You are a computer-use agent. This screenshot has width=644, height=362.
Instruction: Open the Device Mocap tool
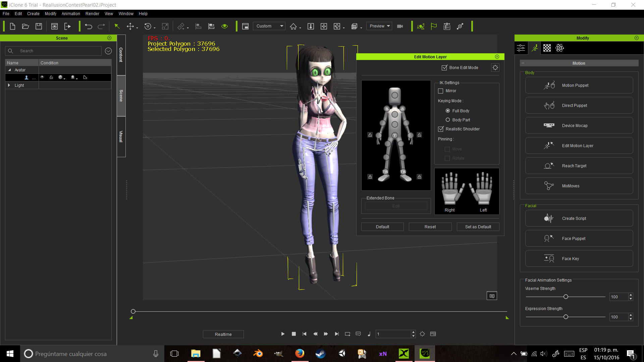click(x=579, y=126)
